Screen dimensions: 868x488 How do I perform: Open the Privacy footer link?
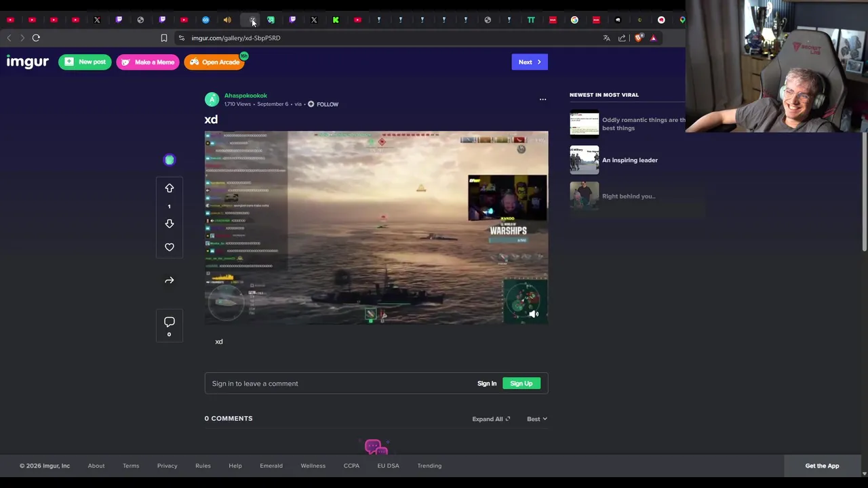tap(167, 466)
